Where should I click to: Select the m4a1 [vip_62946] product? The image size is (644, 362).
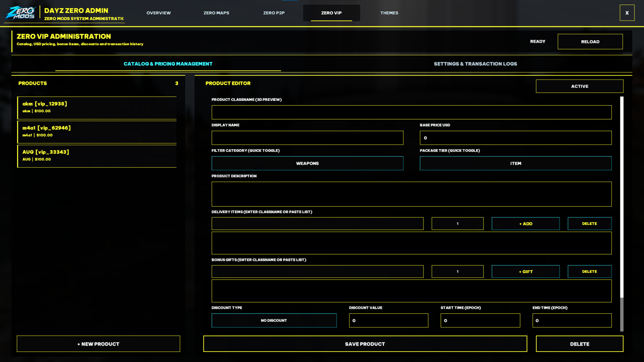point(97,132)
